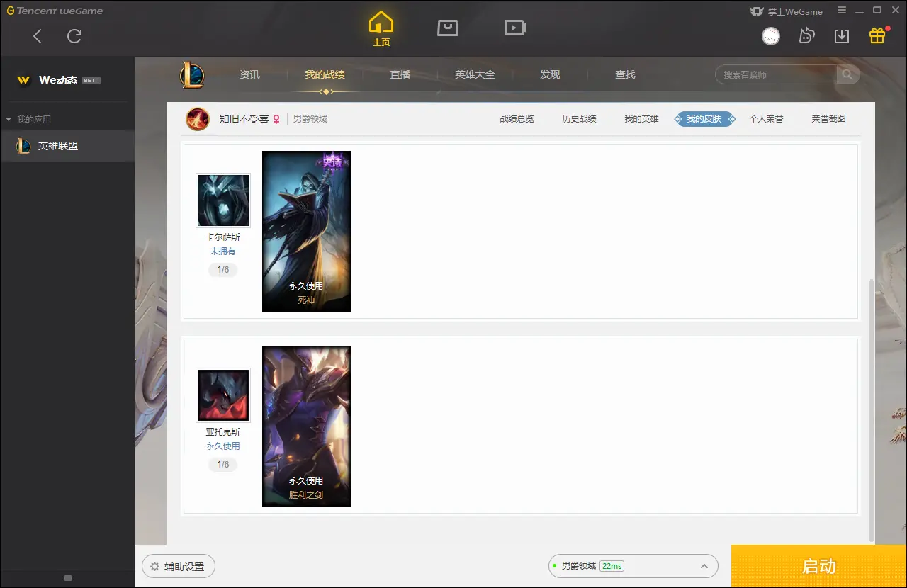This screenshot has height=588, width=907.
Task: Switch to 个人荣誉 sub-tab
Action: tap(766, 119)
